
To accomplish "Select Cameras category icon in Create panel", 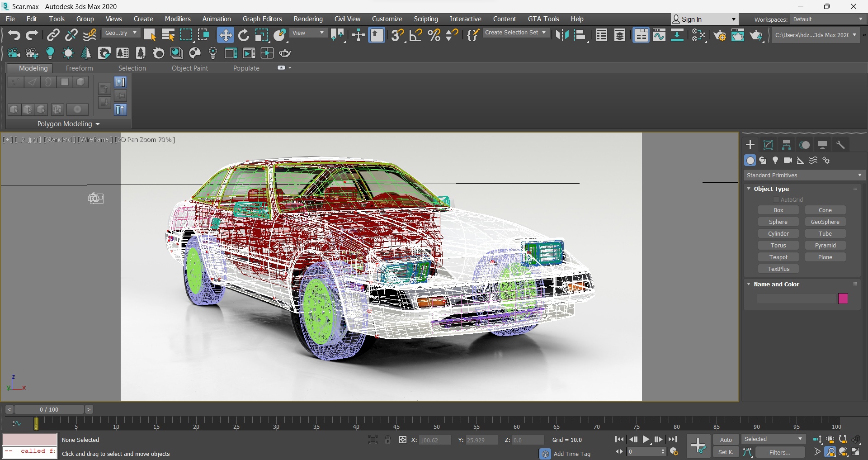I will [x=788, y=160].
